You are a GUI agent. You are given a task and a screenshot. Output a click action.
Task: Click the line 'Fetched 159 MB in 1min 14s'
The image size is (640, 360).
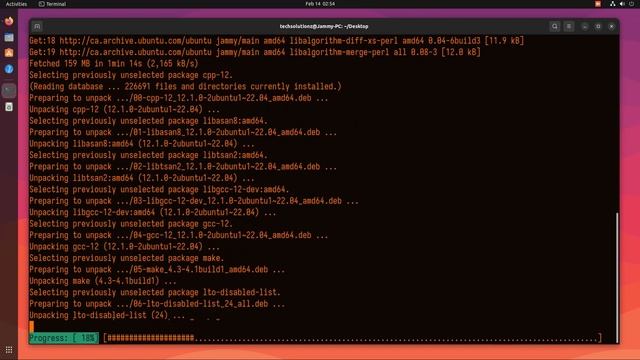(x=113, y=64)
